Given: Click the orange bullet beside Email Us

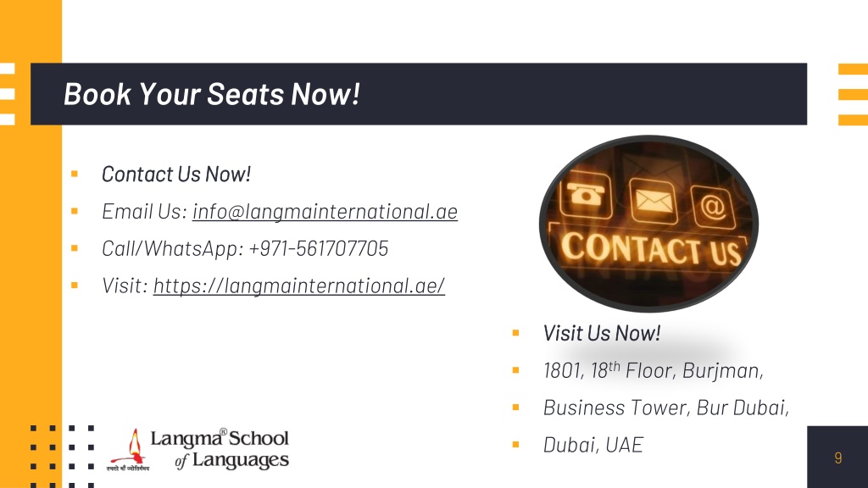Looking at the screenshot, I should point(75,211).
